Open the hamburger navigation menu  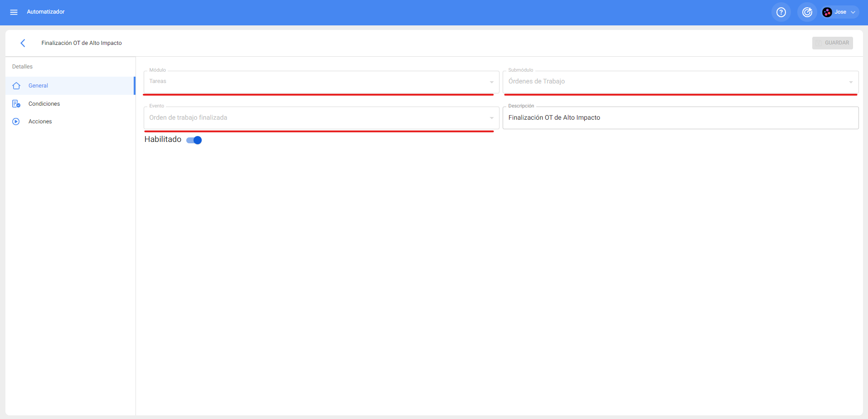[x=14, y=12]
